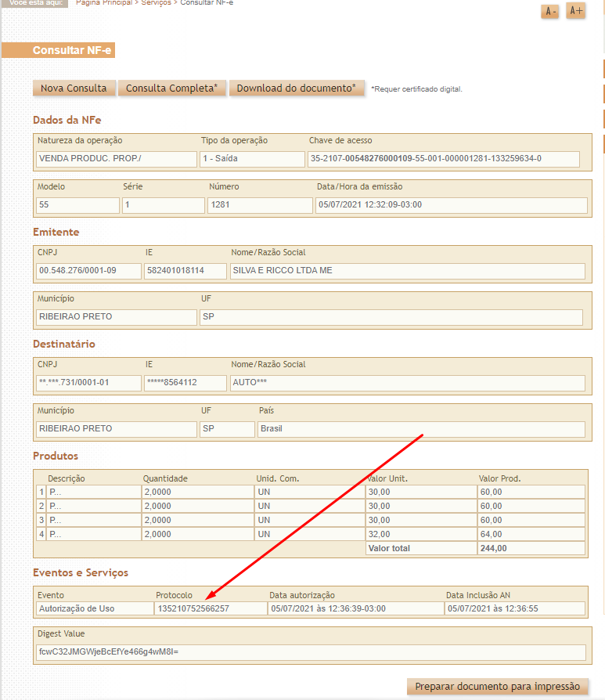This screenshot has width=605, height=700.
Task: Click Emitente UF field SP
Action: (x=391, y=317)
